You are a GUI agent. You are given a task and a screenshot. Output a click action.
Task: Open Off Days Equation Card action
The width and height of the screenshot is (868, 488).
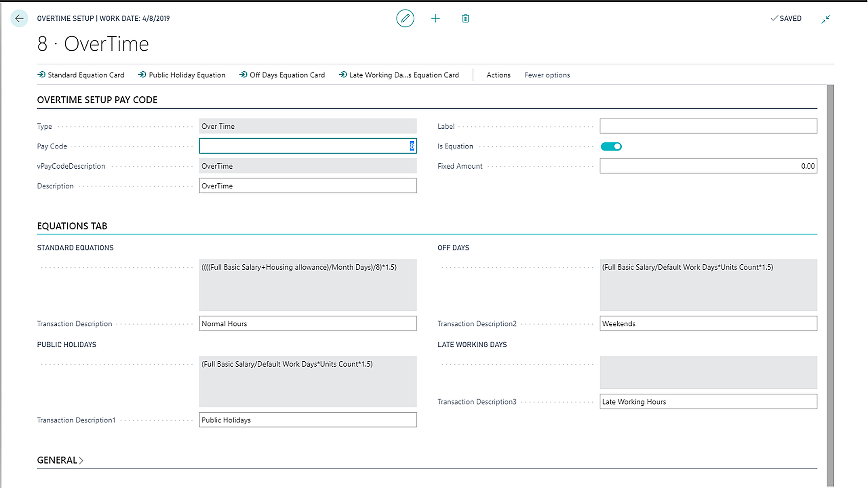coord(282,75)
